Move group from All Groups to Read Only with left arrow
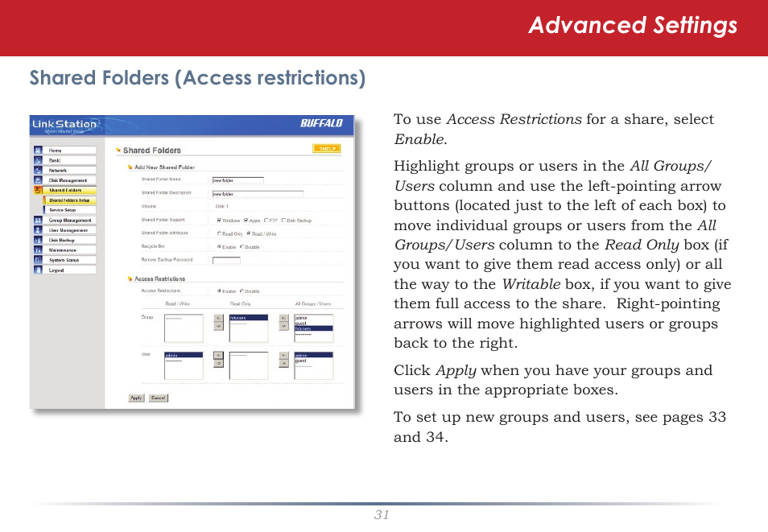The image size is (768, 532). point(284,318)
